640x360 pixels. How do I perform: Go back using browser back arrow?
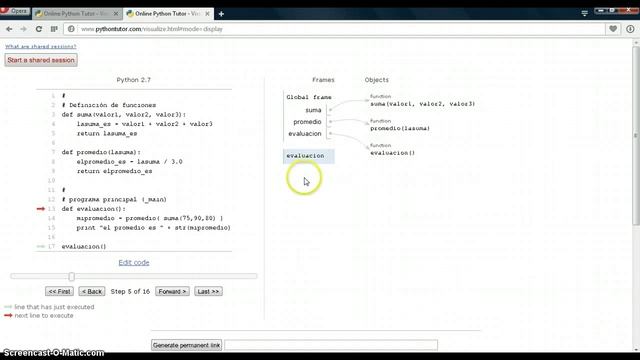(9, 29)
